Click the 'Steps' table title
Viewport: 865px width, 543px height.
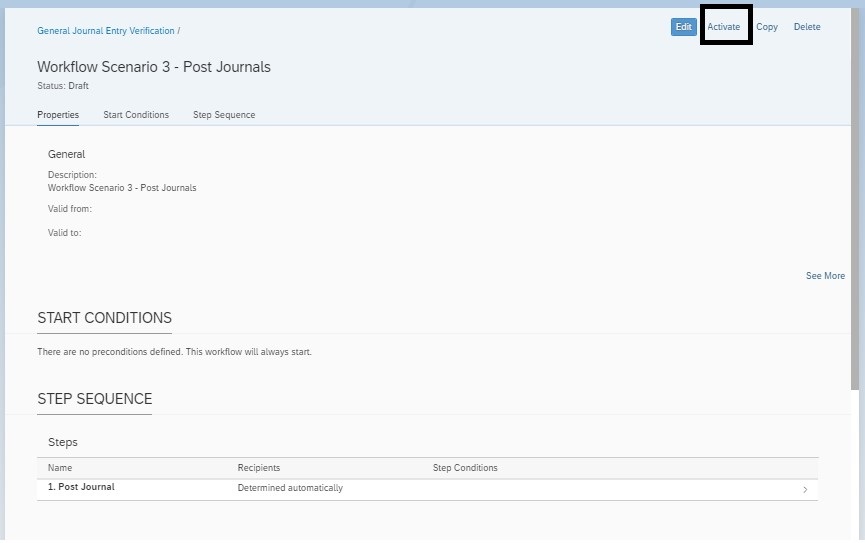point(63,443)
